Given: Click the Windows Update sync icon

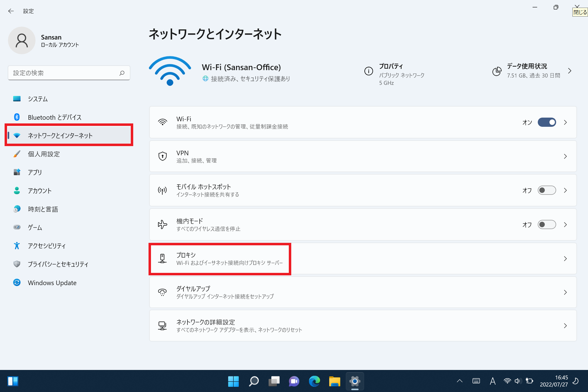Looking at the screenshot, I should click(17, 282).
